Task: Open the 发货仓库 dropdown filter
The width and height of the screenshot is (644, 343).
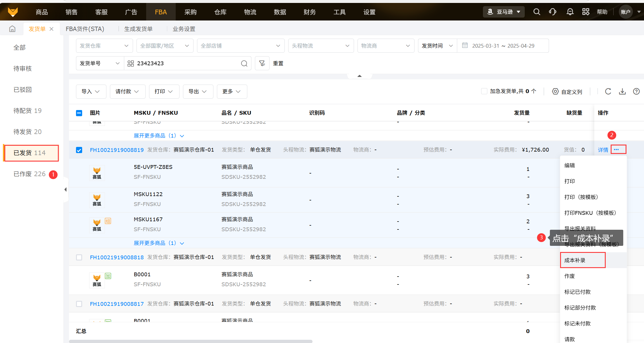Action: click(104, 46)
